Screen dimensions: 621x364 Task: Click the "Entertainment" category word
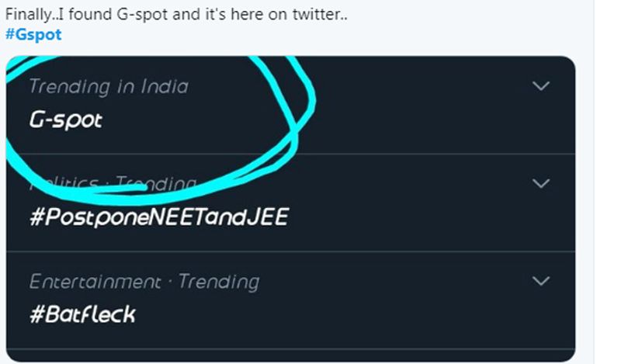point(95,282)
